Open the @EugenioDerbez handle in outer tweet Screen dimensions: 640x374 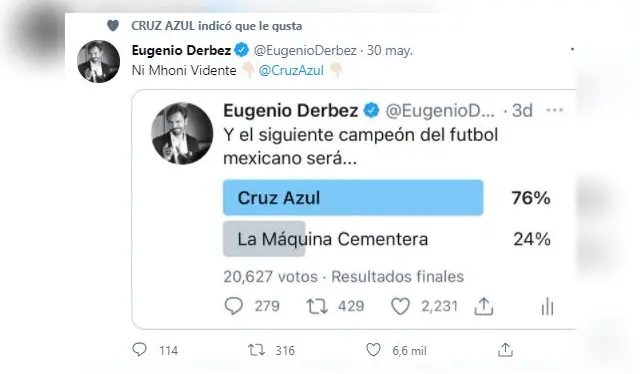pyautogui.click(x=305, y=50)
